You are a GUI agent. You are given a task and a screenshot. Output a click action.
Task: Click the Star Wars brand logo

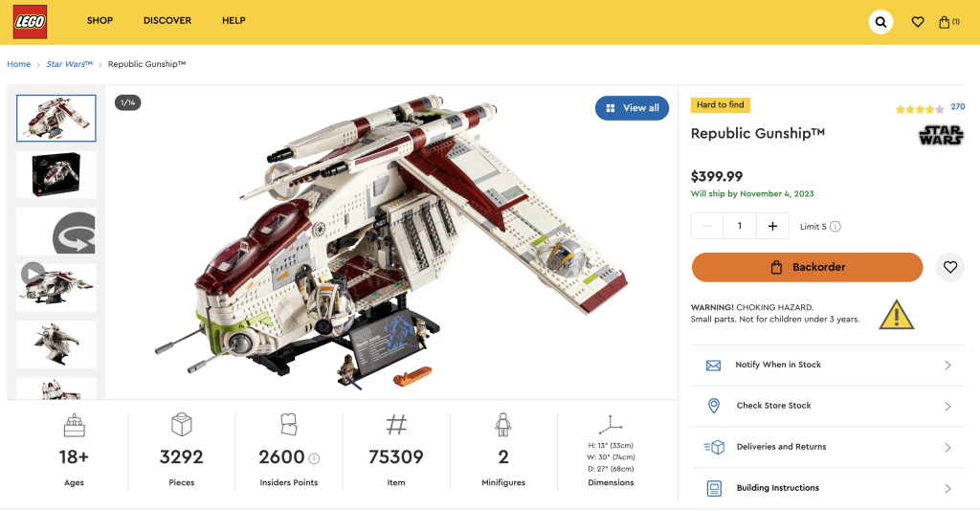941,136
